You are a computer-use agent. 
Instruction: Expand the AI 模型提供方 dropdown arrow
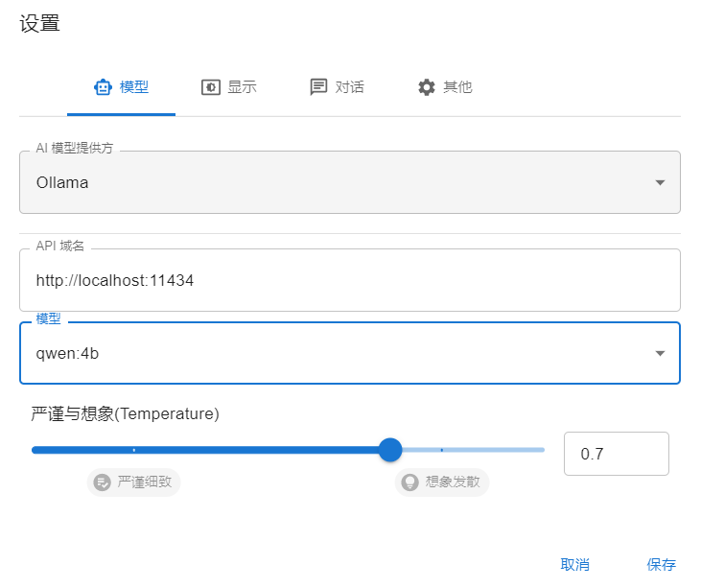660,182
